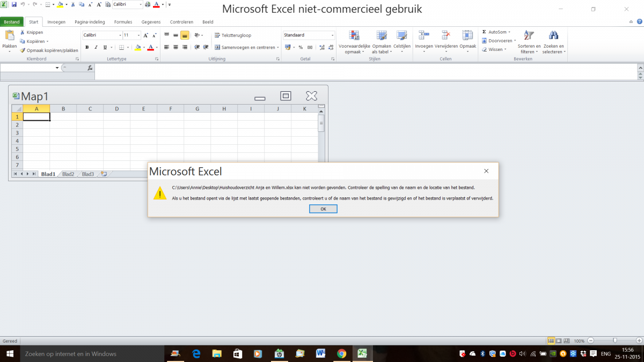
Task: Toggle Underline formatting
Action: (x=105, y=47)
